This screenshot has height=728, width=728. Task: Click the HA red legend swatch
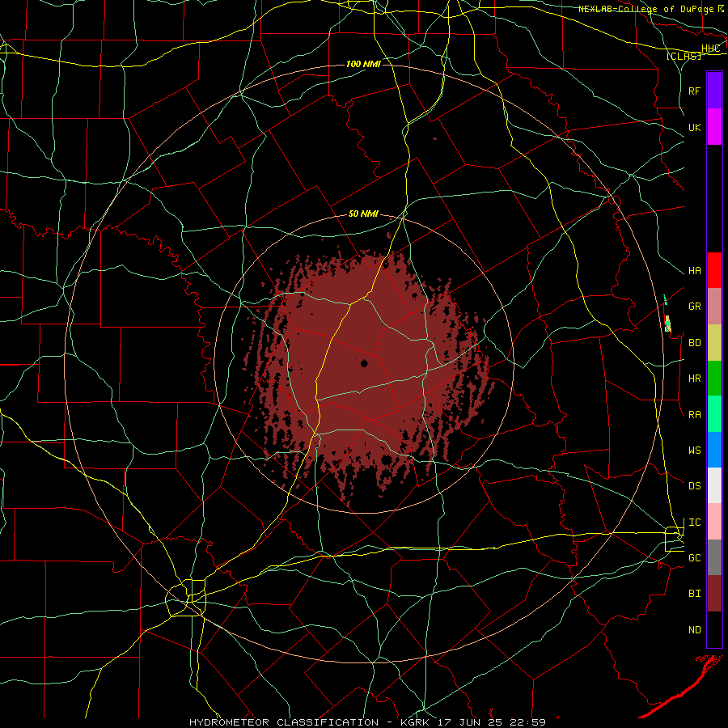pyautogui.click(x=714, y=270)
